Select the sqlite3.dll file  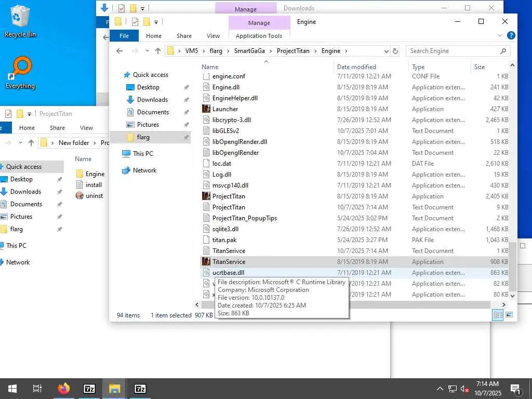tap(225, 229)
